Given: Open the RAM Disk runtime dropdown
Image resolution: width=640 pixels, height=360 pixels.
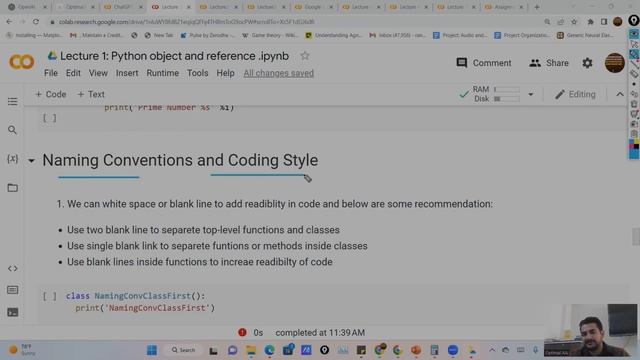Looking at the screenshot, I should tap(531, 94).
